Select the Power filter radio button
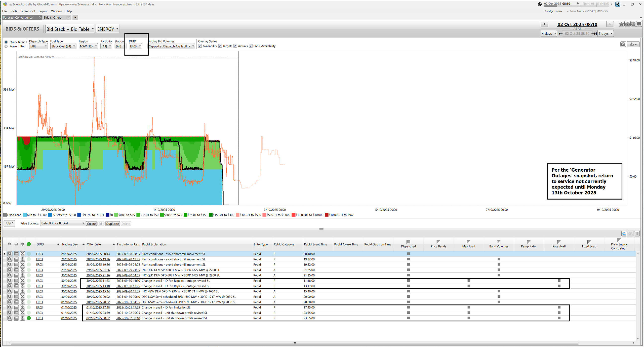Image resolution: width=644 pixels, height=347 pixels. 6,46
